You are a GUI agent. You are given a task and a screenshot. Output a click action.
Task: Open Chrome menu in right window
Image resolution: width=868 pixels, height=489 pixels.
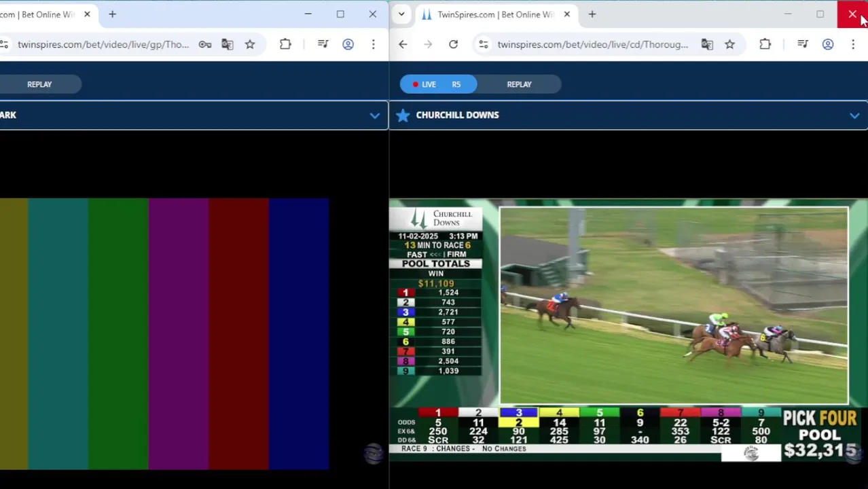click(x=853, y=44)
